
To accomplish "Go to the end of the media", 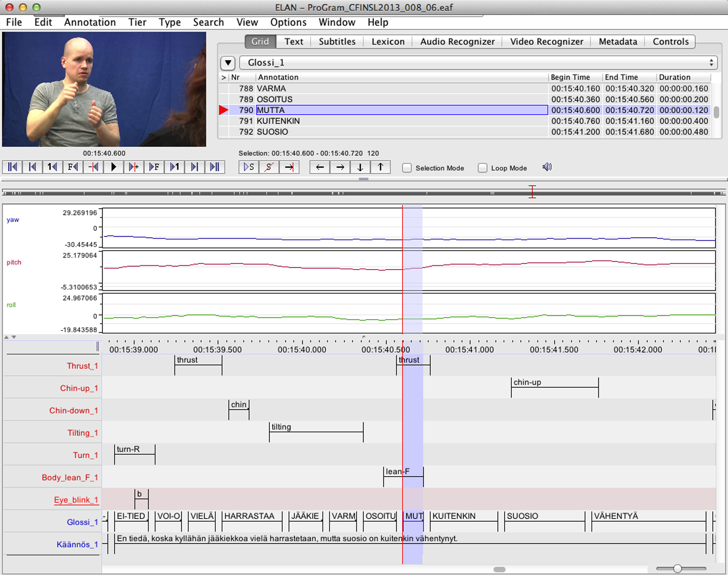I will (x=215, y=167).
